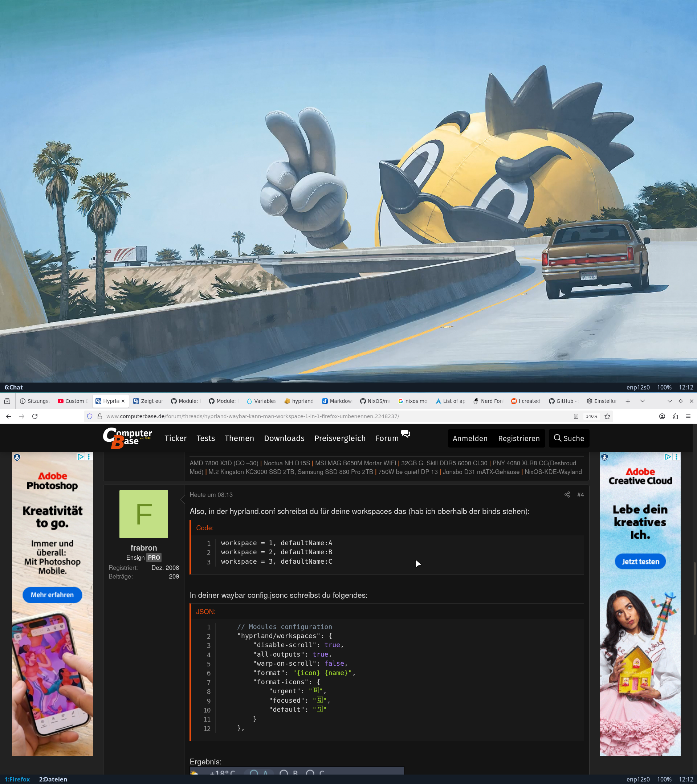Click the Suche search button
The height and width of the screenshot is (784, 697).
click(569, 438)
